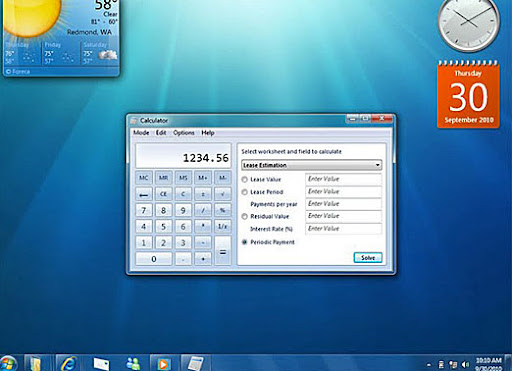Click the MS memory store key
Screen dimensions: 512x371
(x=183, y=178)
